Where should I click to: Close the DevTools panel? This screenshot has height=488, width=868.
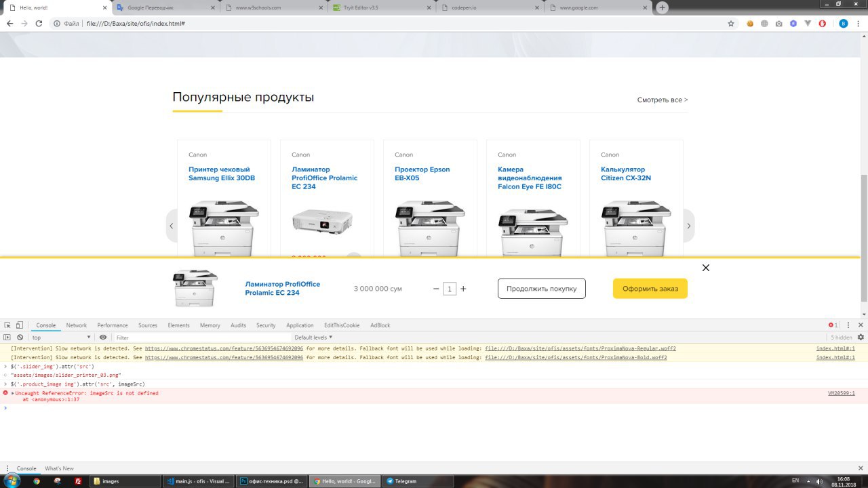tap(861, 325)
